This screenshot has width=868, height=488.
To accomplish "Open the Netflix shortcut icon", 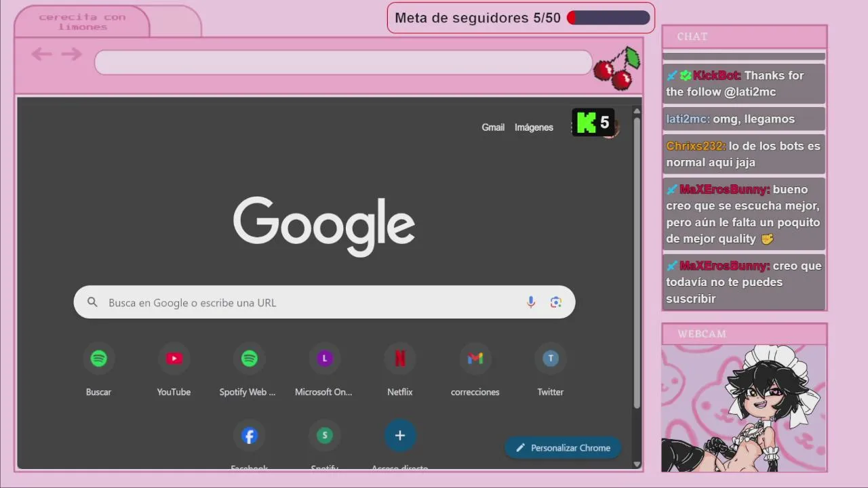I will click(x=400, y=359).
